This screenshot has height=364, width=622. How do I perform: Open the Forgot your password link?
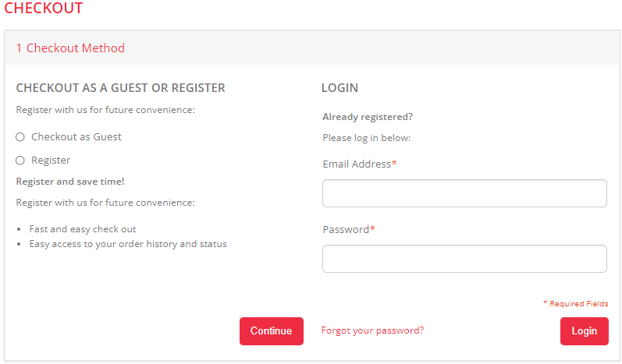pyautogui.click(x=372, y=330)
